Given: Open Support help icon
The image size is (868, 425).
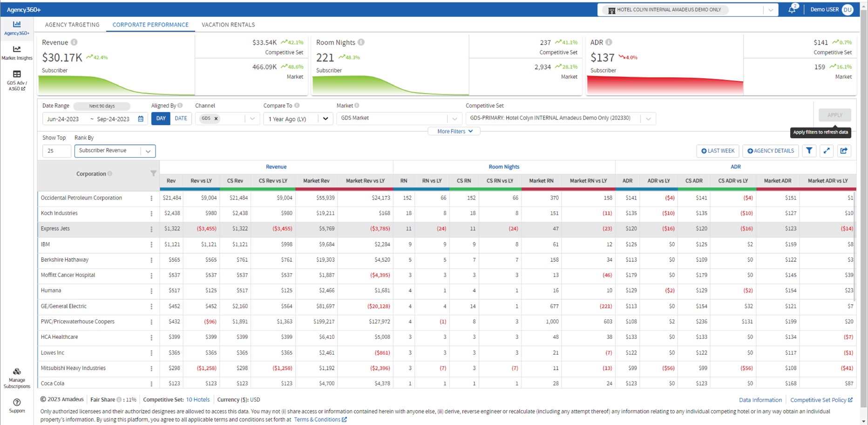Looking at the screenshot, I should (17, 405).
